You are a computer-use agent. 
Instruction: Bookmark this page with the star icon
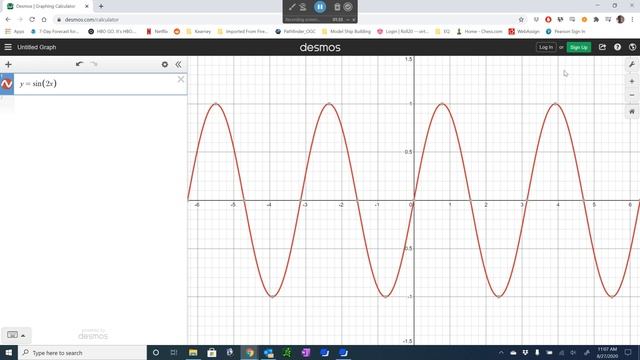tap(521, 19)
